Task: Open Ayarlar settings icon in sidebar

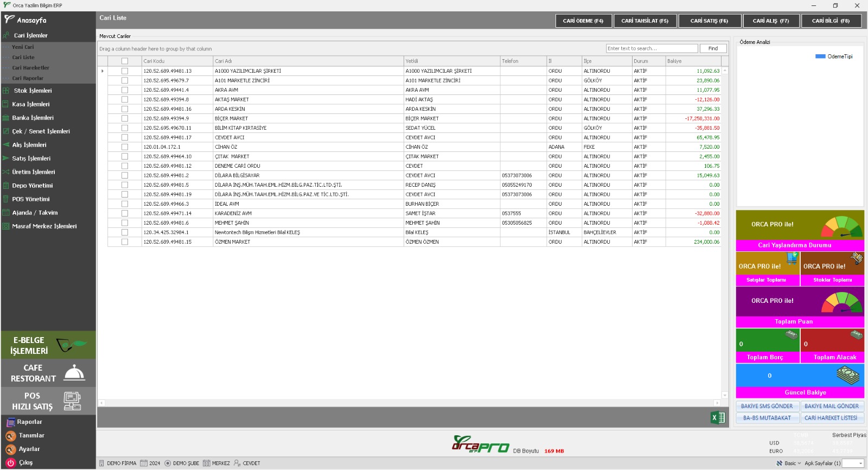Action: [x=10, y=449]
